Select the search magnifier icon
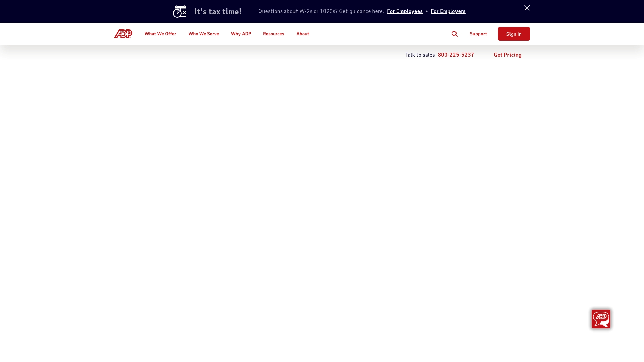644x362 pixels. [x=454, y=34]
